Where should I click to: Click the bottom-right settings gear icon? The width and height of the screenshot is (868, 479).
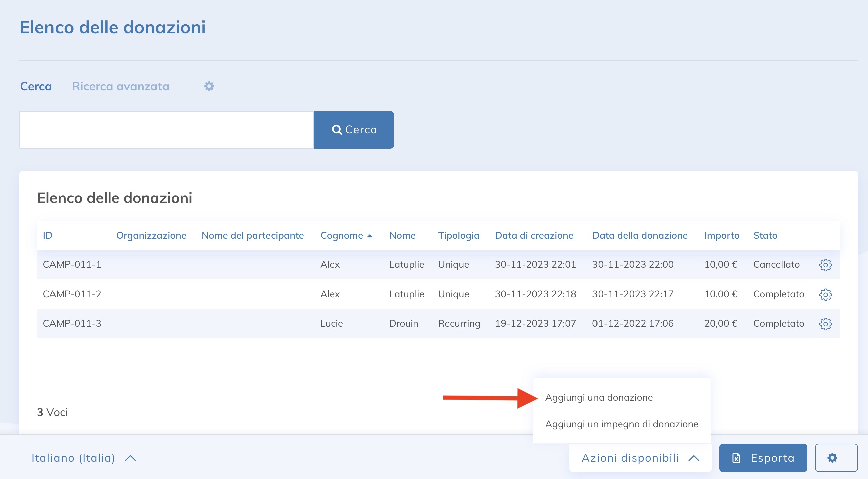tap(833, 458)
